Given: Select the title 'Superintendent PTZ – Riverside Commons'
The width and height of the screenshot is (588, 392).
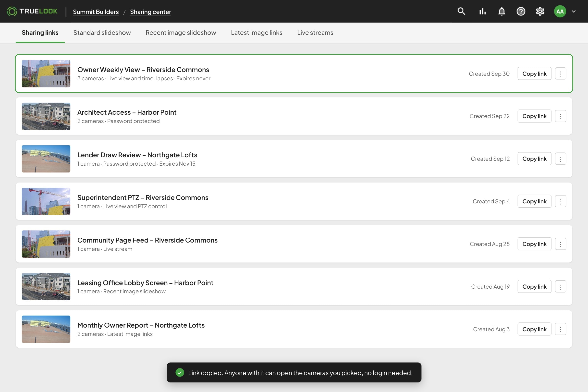Looking at the screenshot, I should pos(143,197).
